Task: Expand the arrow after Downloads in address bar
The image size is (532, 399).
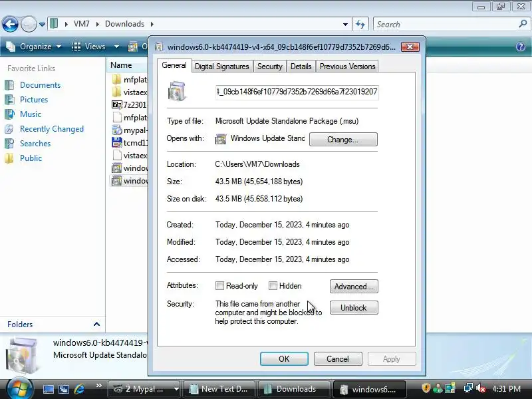Action: [152, 24]
